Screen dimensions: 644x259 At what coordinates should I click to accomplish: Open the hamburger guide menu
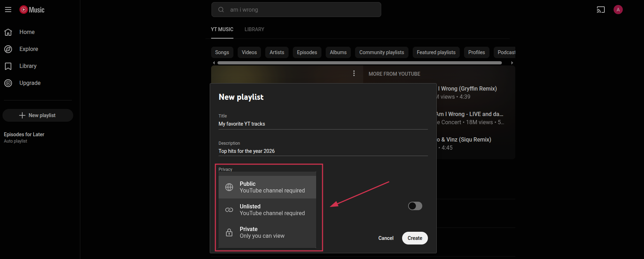(8, 10)
